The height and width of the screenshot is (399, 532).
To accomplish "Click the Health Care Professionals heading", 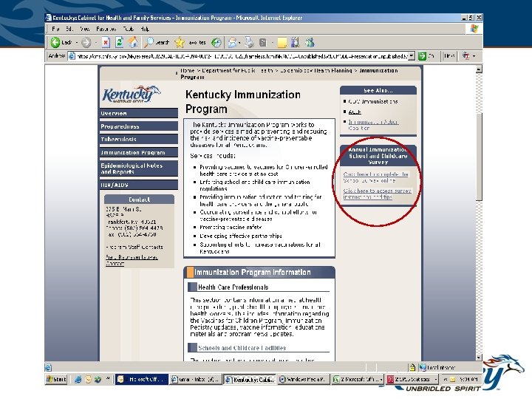I will pos(233,287).
